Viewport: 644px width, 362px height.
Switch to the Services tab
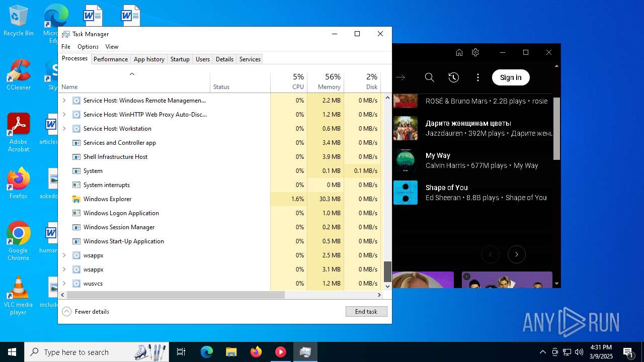pos(250,59)
